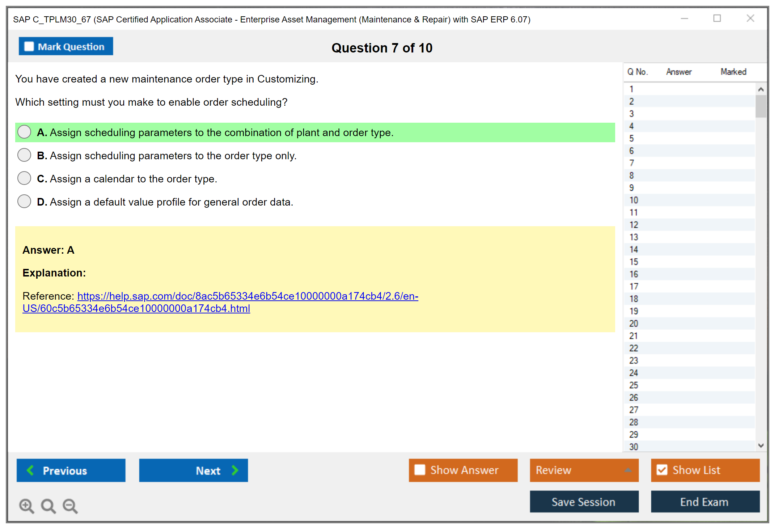Click the zoom in magnifier icon
Image resolution: width=778 pixels, height=532 pixels.
[26, 506]
